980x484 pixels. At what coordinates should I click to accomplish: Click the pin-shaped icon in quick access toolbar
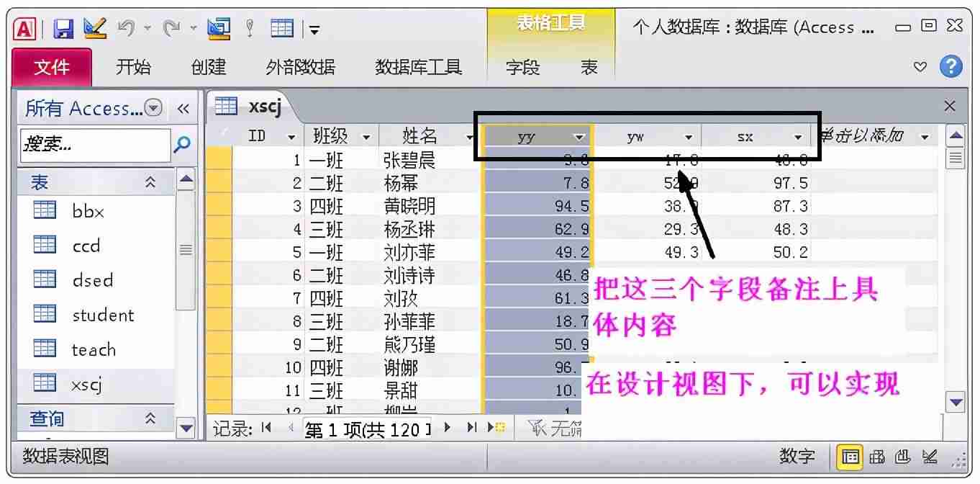coord(250,28)
